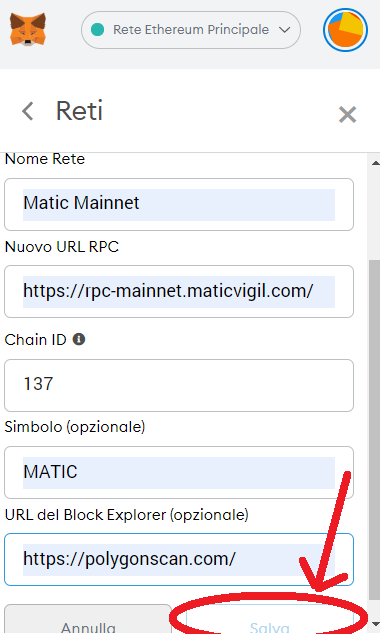Go back using the left chevron
The height and width of the screenshot is (634, 380).
pyautogui.click(x=27, y=111)
